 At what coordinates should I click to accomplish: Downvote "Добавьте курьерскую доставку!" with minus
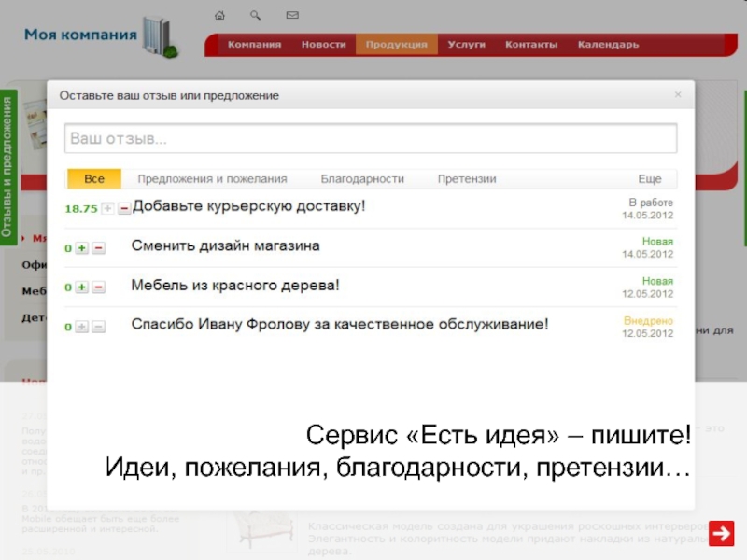(x=123, y=209)
